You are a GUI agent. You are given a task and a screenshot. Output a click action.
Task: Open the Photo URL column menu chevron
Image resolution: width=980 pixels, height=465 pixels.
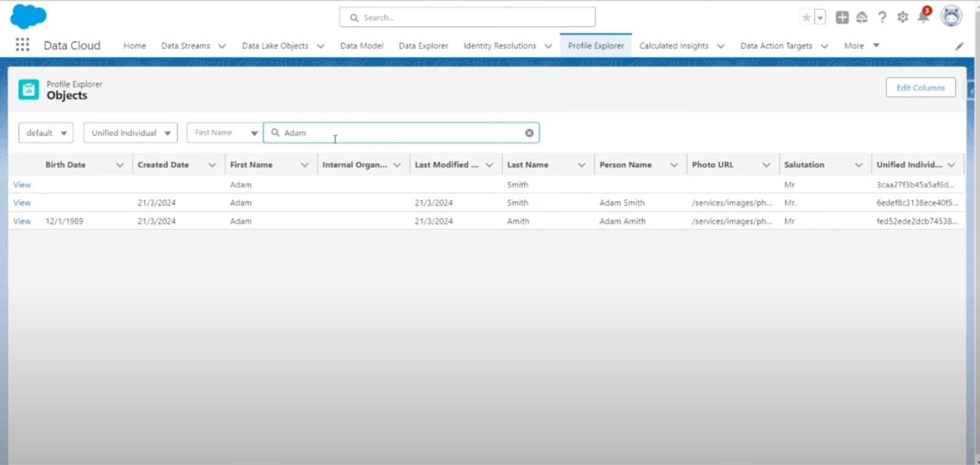pyautogui.click(x=766, y=165)
